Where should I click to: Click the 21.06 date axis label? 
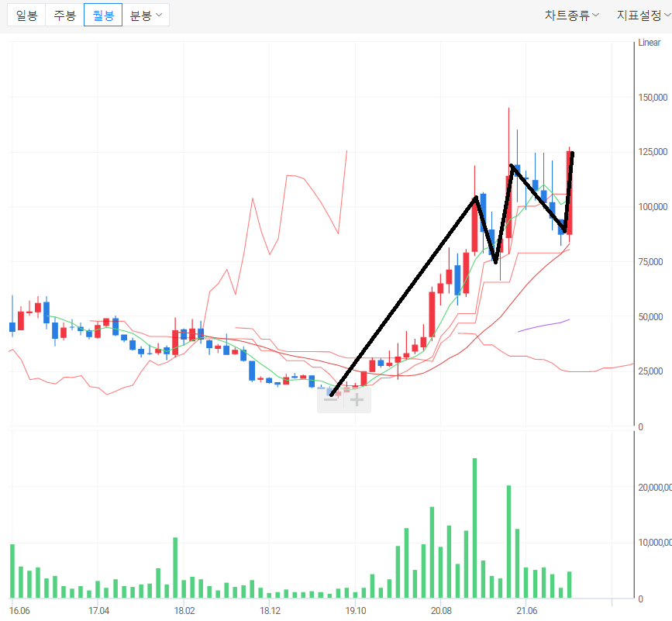pyautogui.click(x=527, y=611)
